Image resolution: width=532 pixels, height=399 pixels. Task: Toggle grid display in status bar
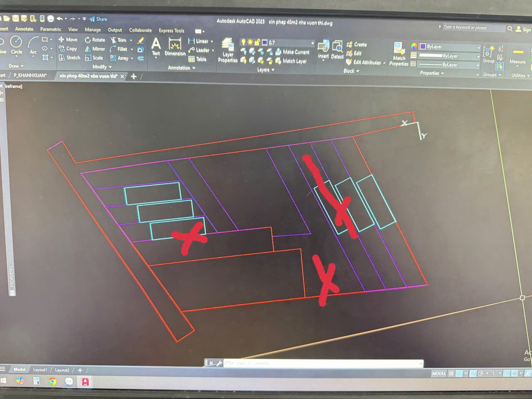451,374
